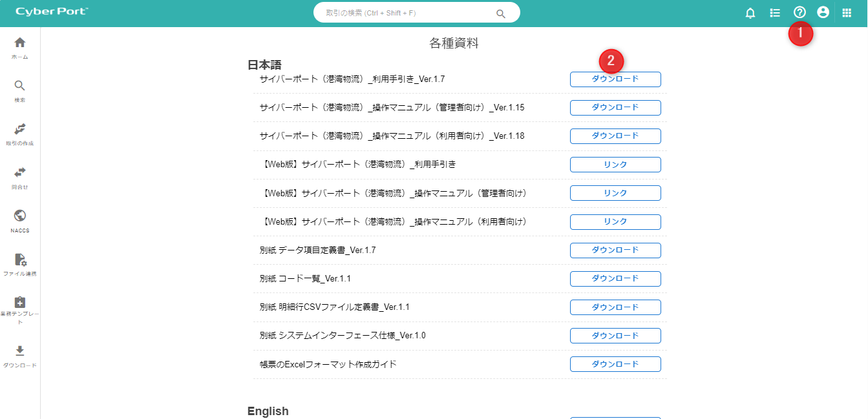Open the apps grid menu
Screen dimensions: 868x419
(x=847, y=13)
